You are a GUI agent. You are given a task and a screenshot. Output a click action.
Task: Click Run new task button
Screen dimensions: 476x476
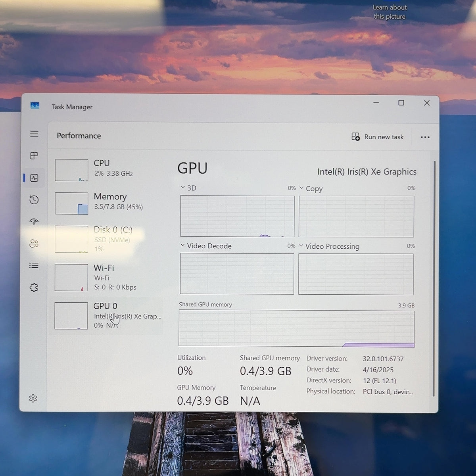[x=378, y=137]
